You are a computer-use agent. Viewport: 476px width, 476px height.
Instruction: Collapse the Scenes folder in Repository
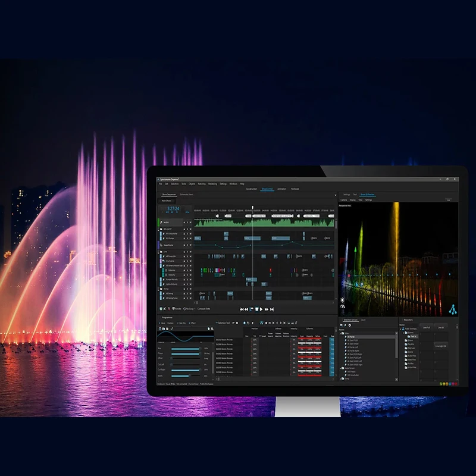403,333
